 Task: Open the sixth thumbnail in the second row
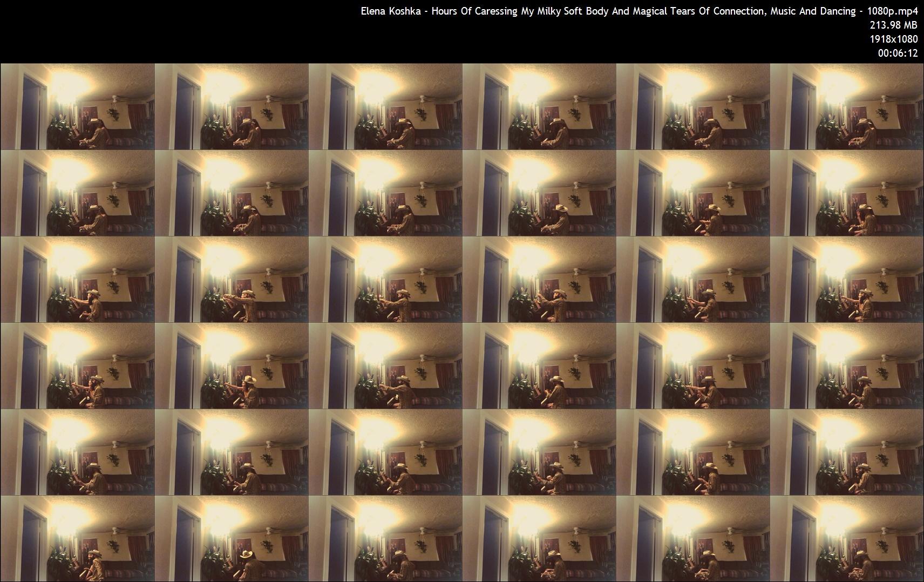pyautogui.click(x=847, y=193)
